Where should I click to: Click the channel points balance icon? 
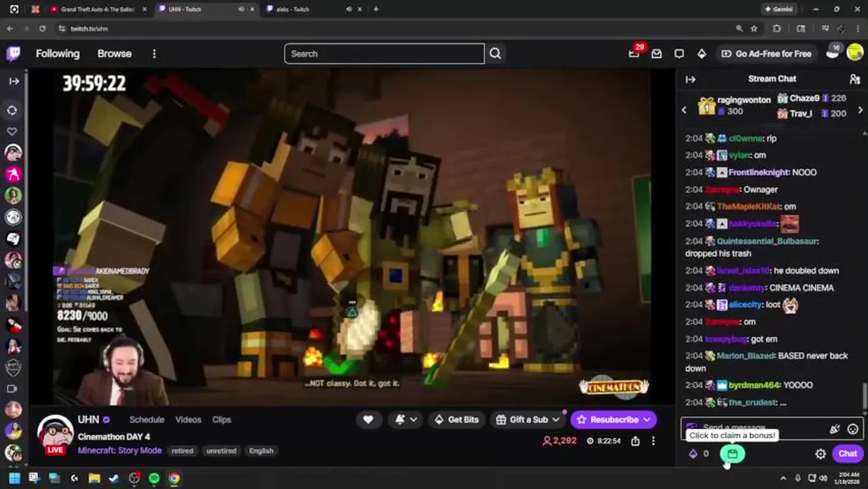click(693, 454)
